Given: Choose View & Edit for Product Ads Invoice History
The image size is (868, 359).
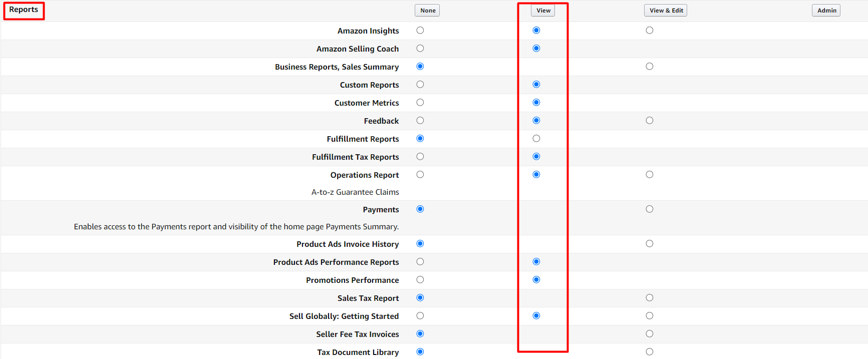Looking at the screenshot, I should click(650, 244).
